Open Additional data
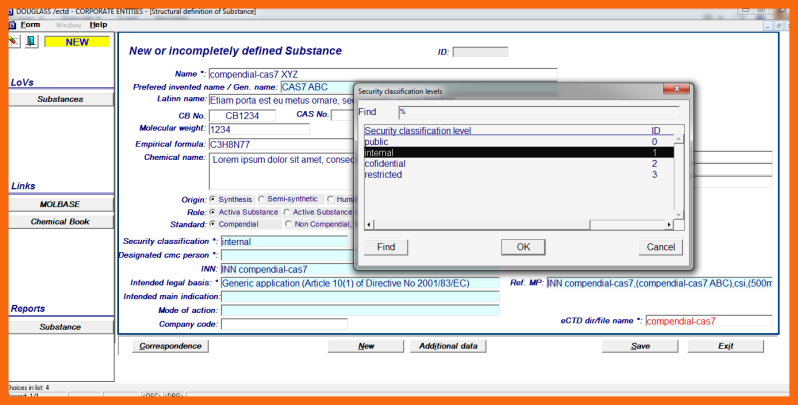This screenshot has height=405, width=798. [448, 346]
